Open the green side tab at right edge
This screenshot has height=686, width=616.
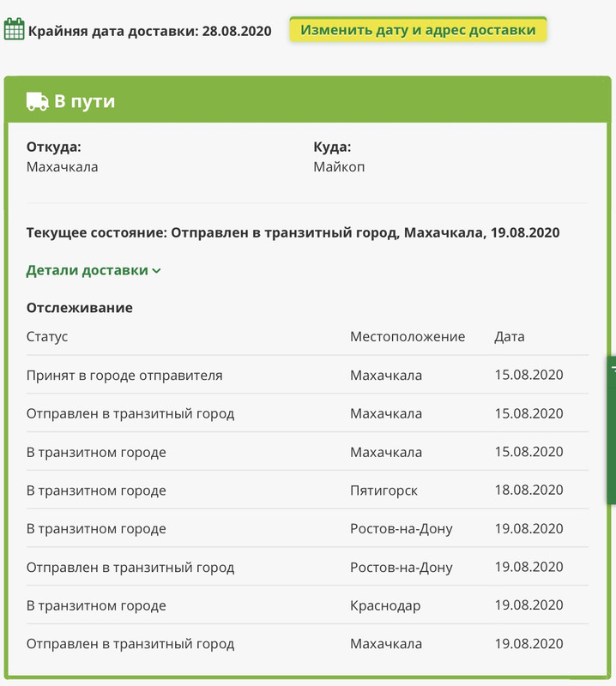[x=611, y=430]
